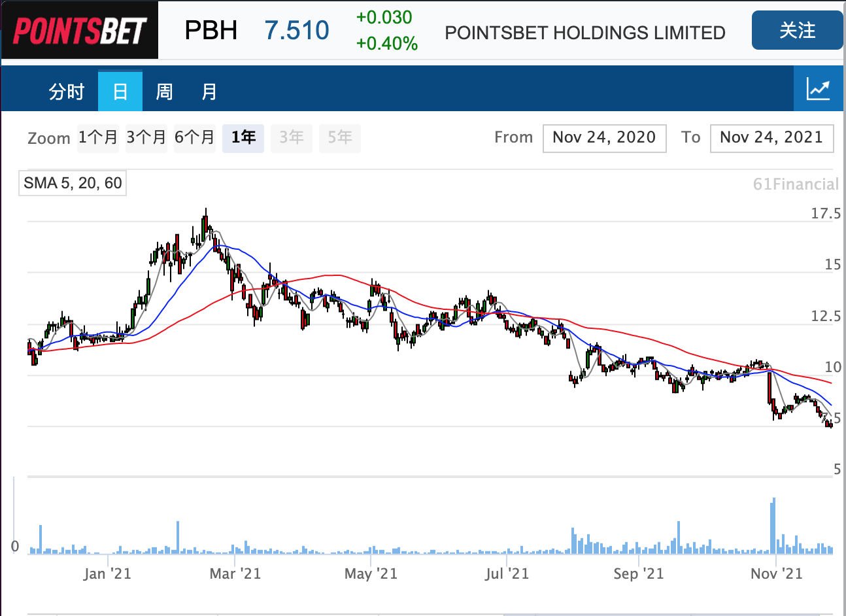Screen dimensions: 846x616
Task: Set zoom to 1年
Action: [243, 137]
